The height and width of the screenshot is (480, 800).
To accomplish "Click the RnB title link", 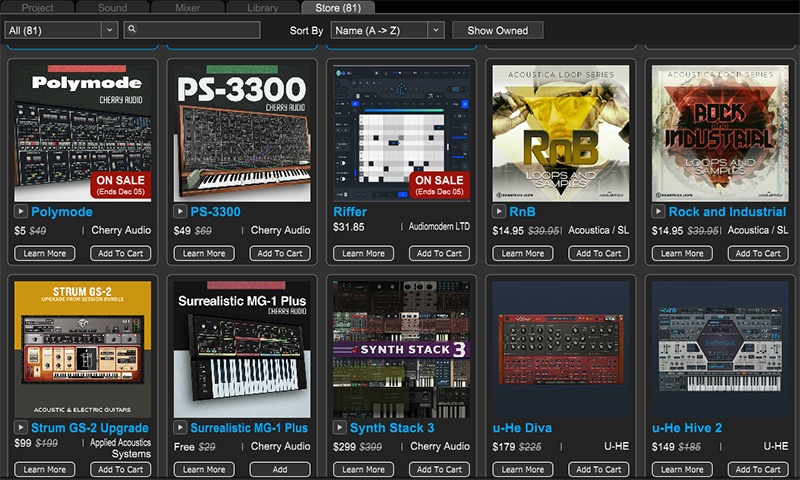I will [x=522, y=212].
